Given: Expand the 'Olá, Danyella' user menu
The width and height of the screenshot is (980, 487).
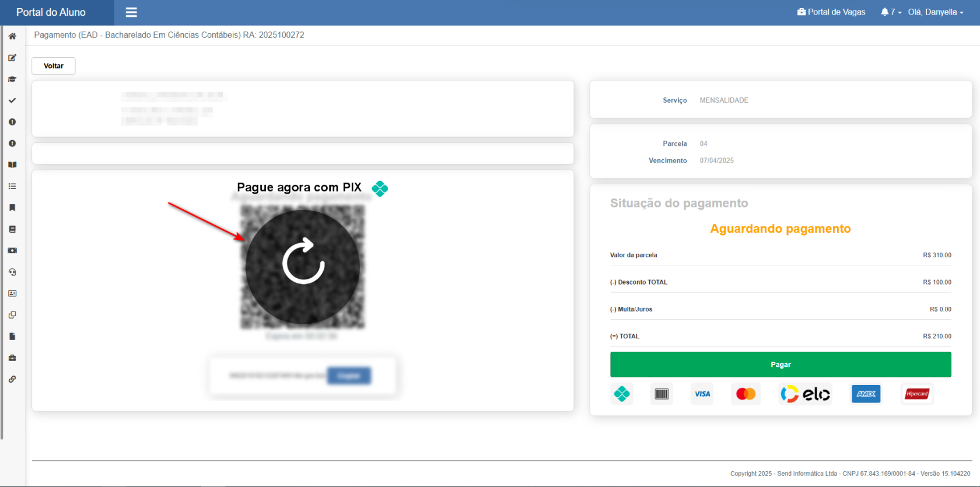Looking at the screenshot, I should [936, 12].
